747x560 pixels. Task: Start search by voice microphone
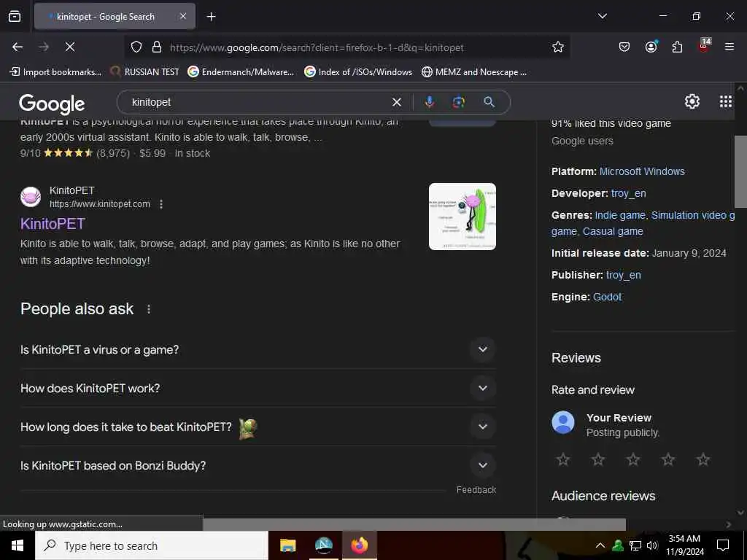coord(429,102)
